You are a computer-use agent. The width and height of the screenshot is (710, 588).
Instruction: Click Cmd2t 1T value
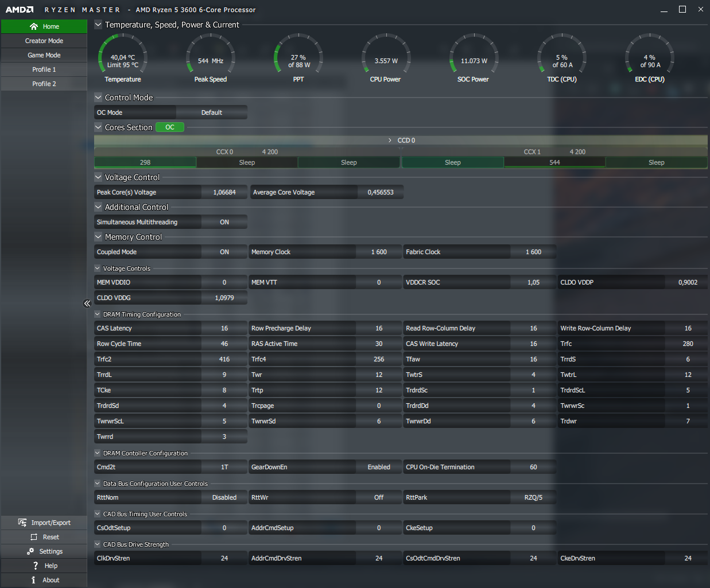[224, 467]
